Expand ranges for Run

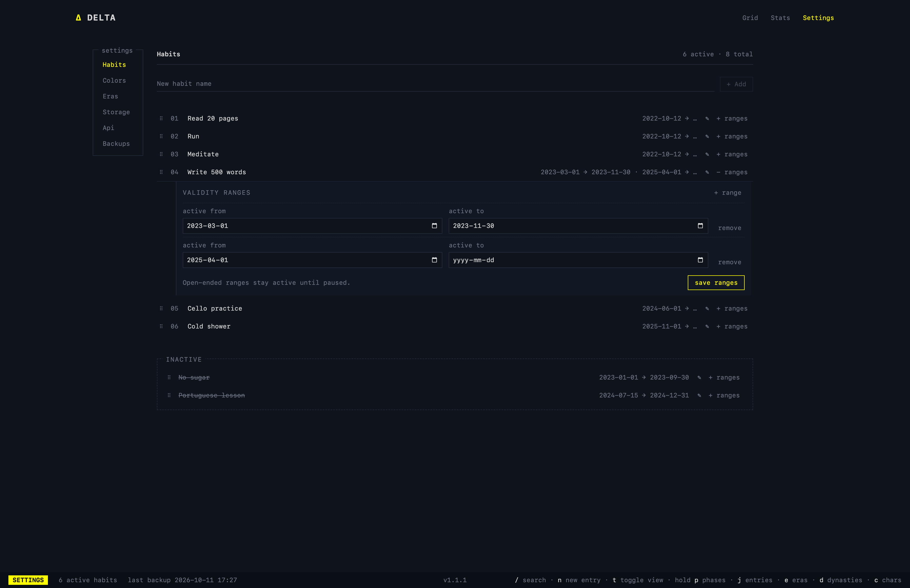(732, 136)
